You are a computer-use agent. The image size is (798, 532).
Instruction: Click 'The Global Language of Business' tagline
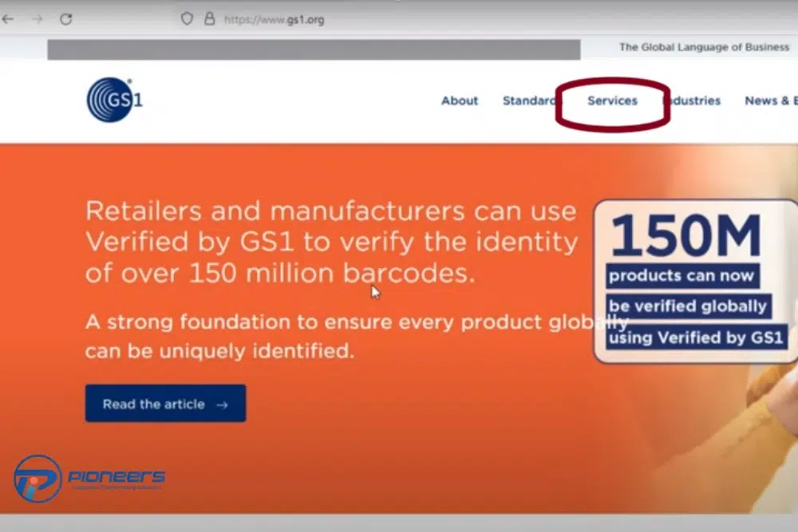click(703, 47)
